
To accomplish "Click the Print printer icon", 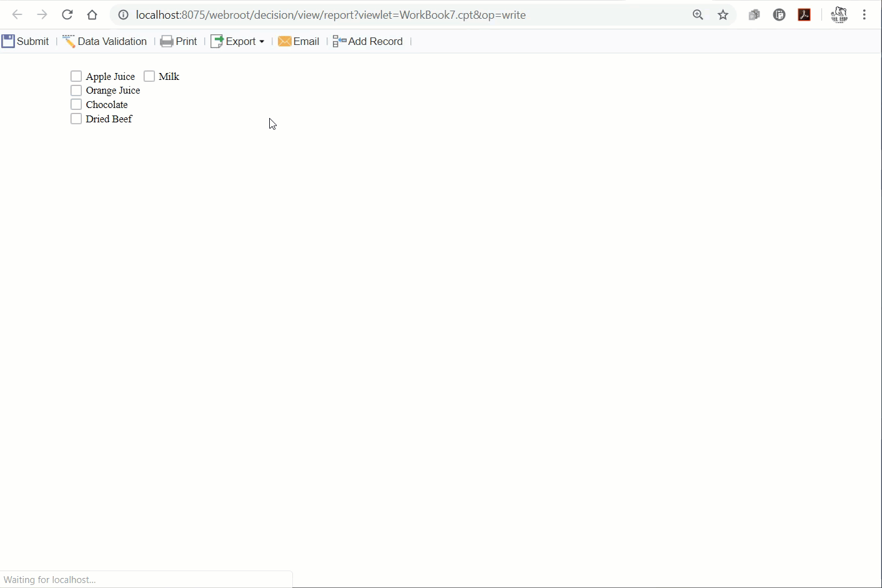I will [x=167, y=41].
